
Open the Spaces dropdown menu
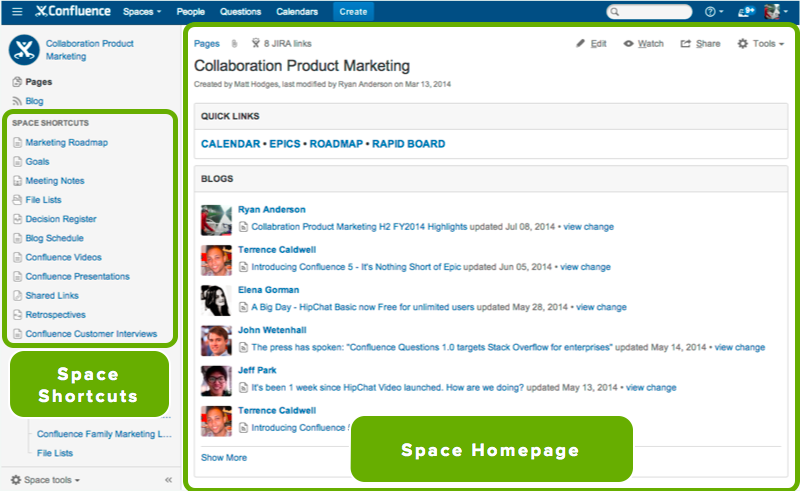point(142,11)
